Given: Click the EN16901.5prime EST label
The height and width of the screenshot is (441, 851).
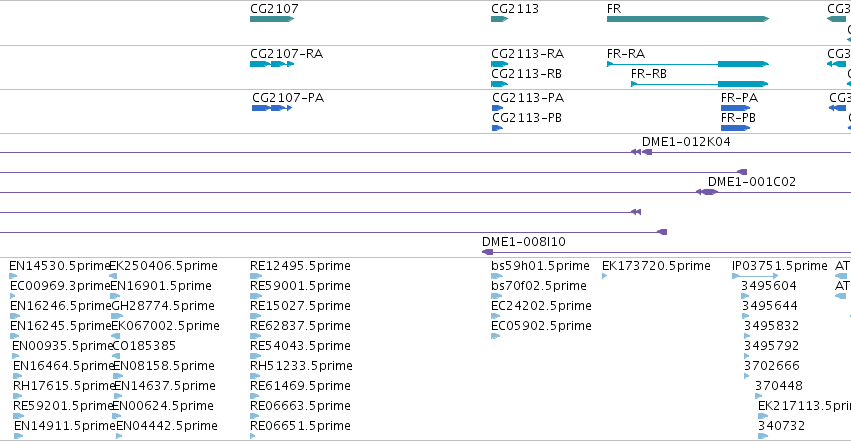Looking at the screenshot, I should pos(161,286).
